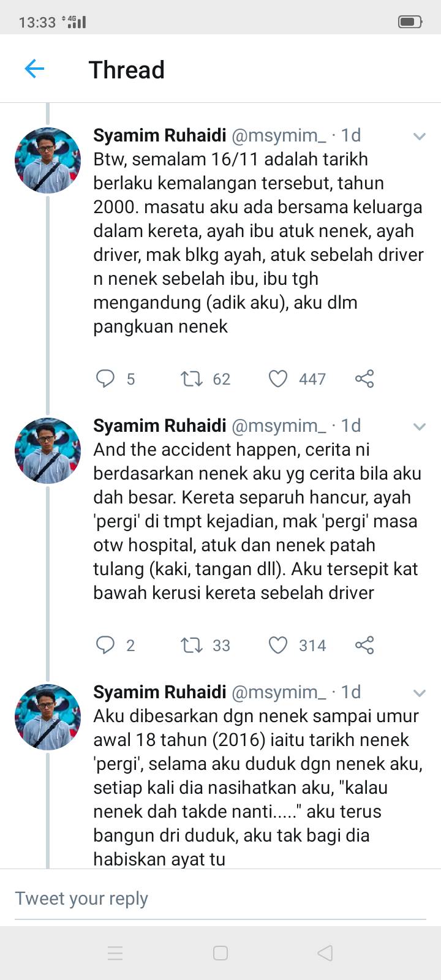Open the first tweet's options chevron
The image size is (441, 980).
tap(420, 136)
